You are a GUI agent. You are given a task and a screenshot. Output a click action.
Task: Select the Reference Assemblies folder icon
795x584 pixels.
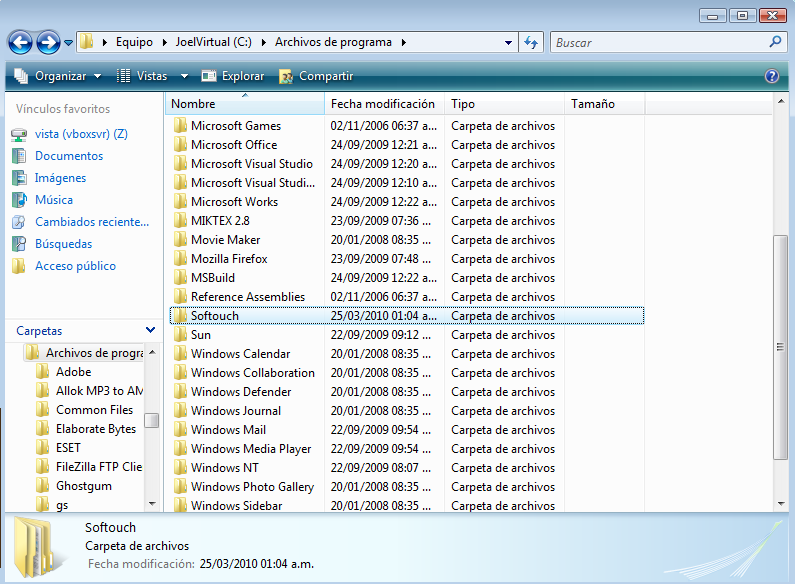pyautogui.click(x=180, y=297)
